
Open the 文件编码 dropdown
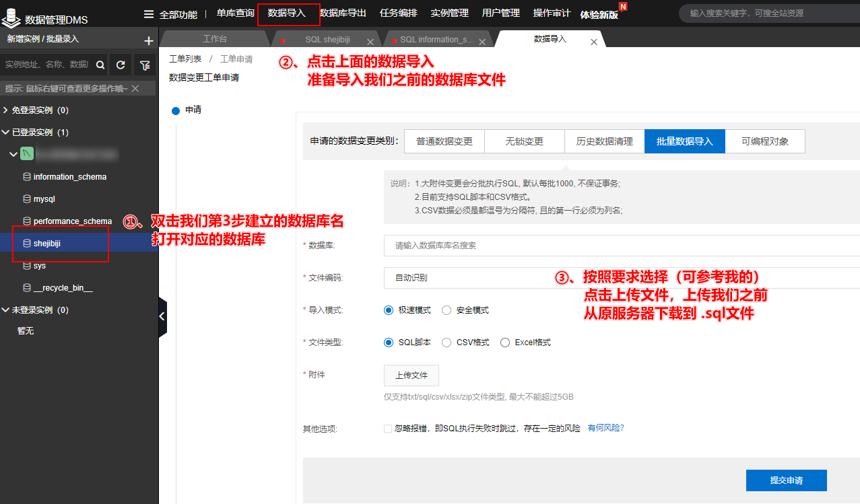(x=622, y=277)
